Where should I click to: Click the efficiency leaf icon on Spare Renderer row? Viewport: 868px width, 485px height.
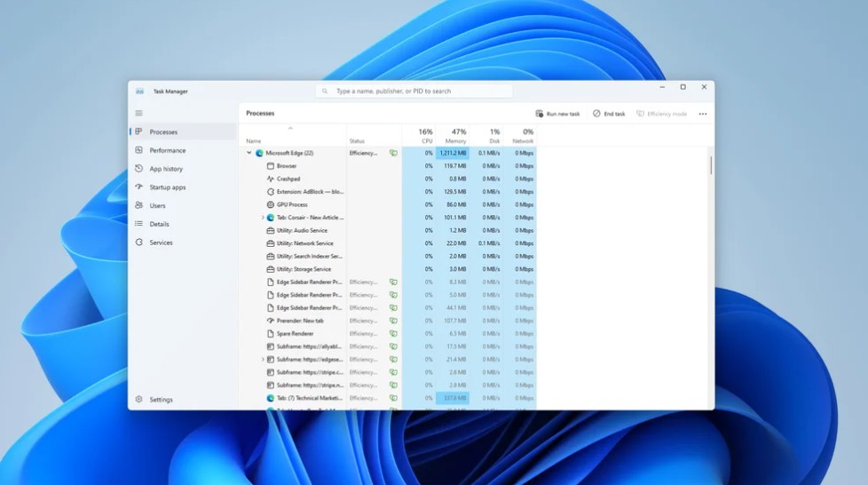tap(393, 334)
